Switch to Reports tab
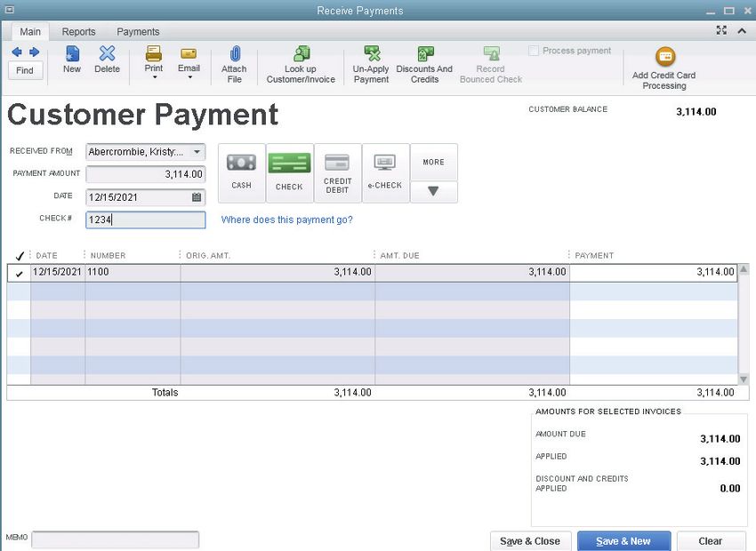Screen dimensions: 756x551 click(x=78, y=32)
